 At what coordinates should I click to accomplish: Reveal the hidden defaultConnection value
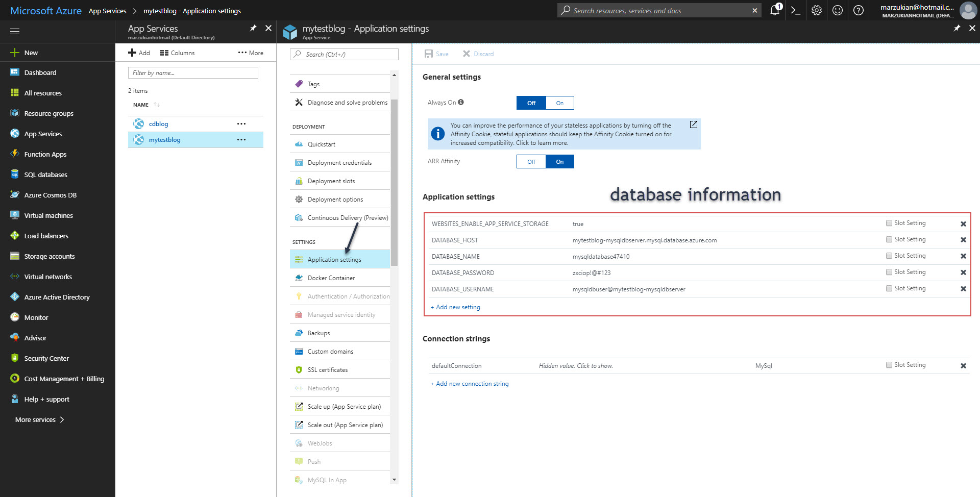576,365
